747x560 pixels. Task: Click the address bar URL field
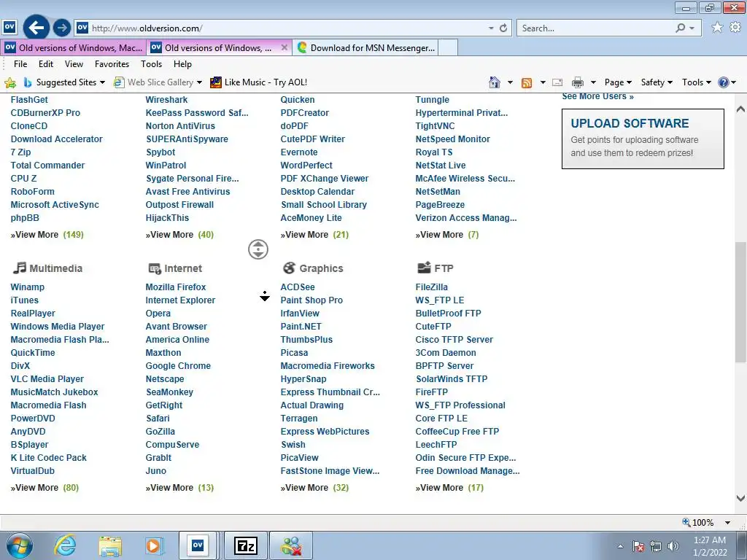pos(287,28)
